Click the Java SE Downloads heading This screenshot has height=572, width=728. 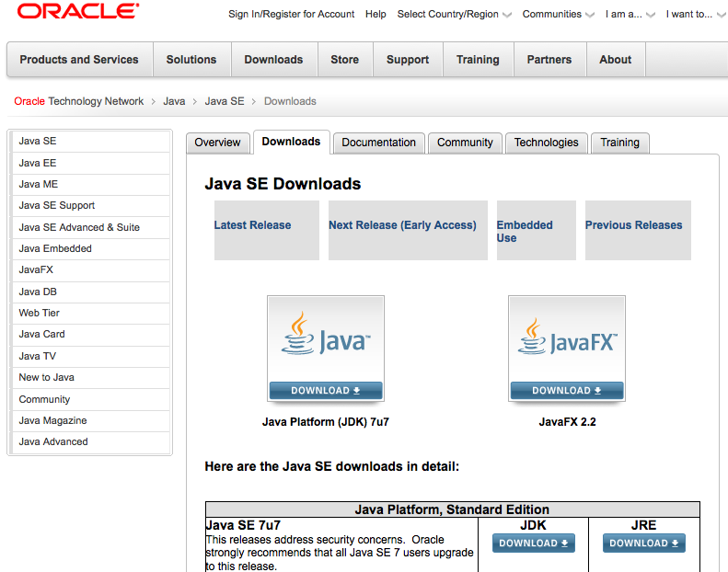tap(283, 184)
